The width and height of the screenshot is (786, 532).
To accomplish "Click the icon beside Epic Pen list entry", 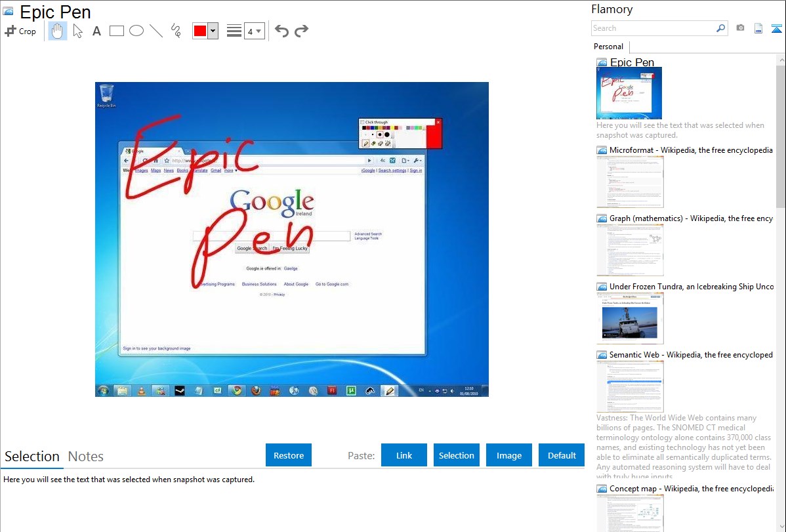I will [x=602, y=63].
